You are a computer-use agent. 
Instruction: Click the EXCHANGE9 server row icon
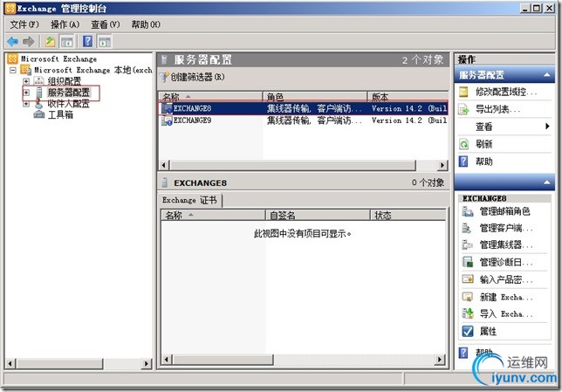coord(167,120)
